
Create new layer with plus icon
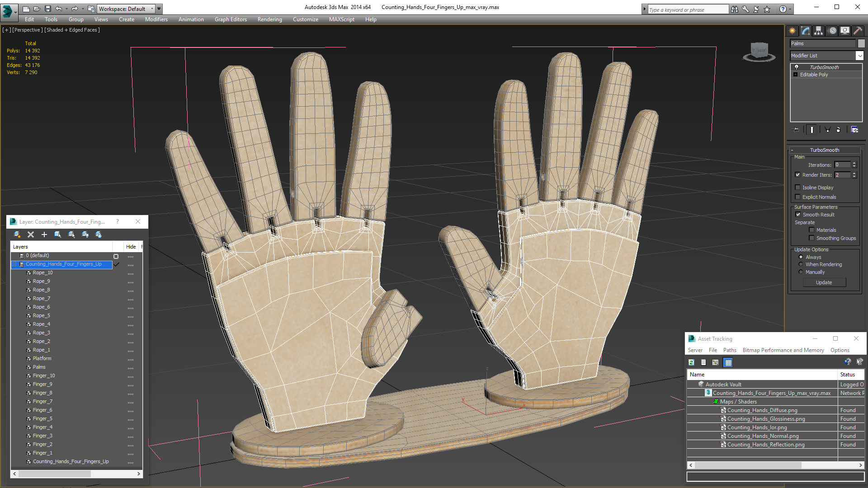(x=44, y=235)
